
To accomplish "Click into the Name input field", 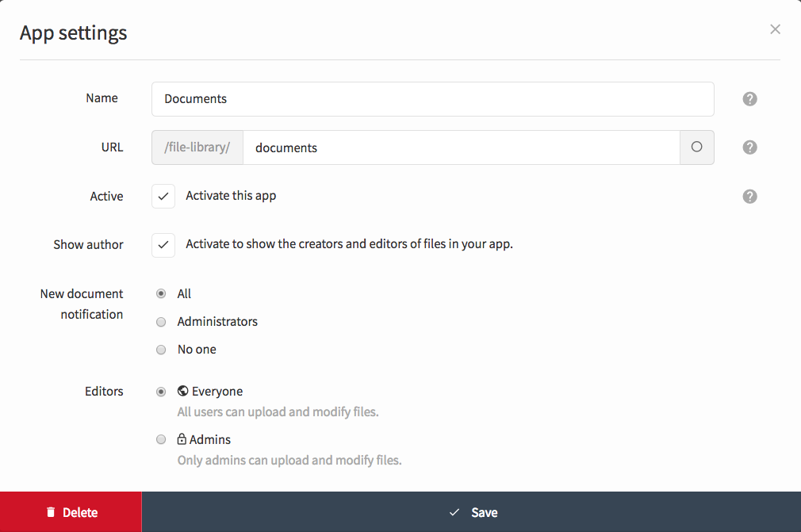I will pyautogui.click(x=433, y=99).
